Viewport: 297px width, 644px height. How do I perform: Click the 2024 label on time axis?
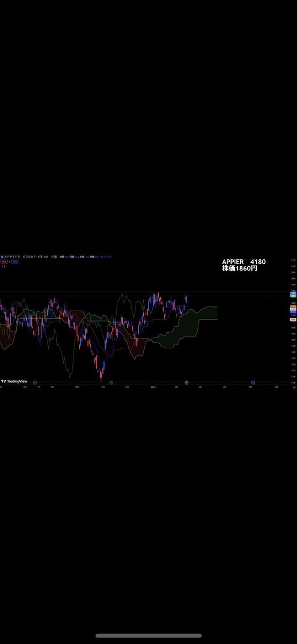[153, 386]
